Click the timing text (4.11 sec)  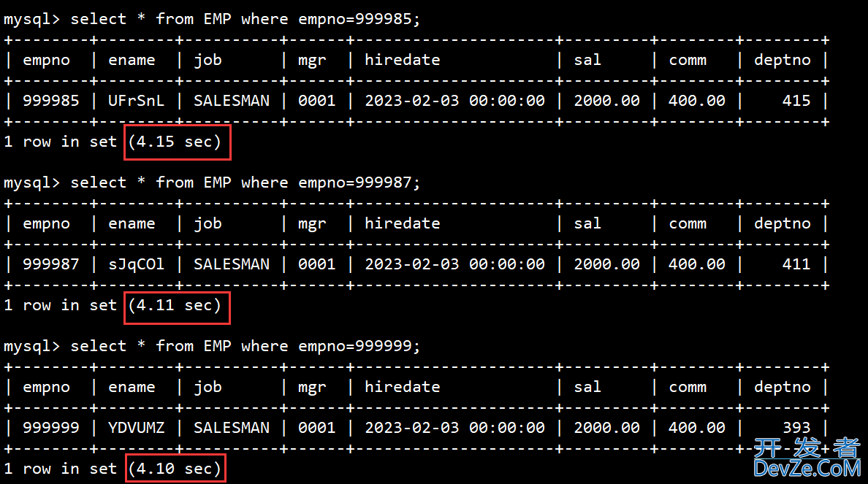coord(175,305)
